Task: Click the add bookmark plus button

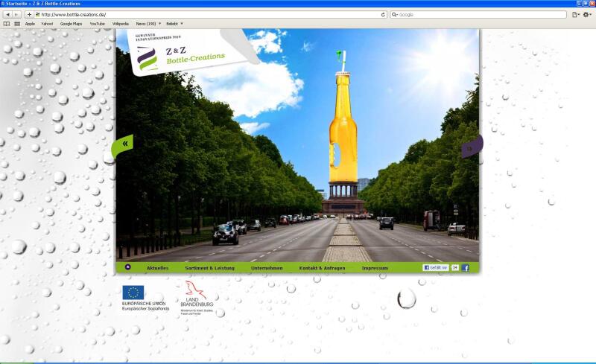Action: 29,14
